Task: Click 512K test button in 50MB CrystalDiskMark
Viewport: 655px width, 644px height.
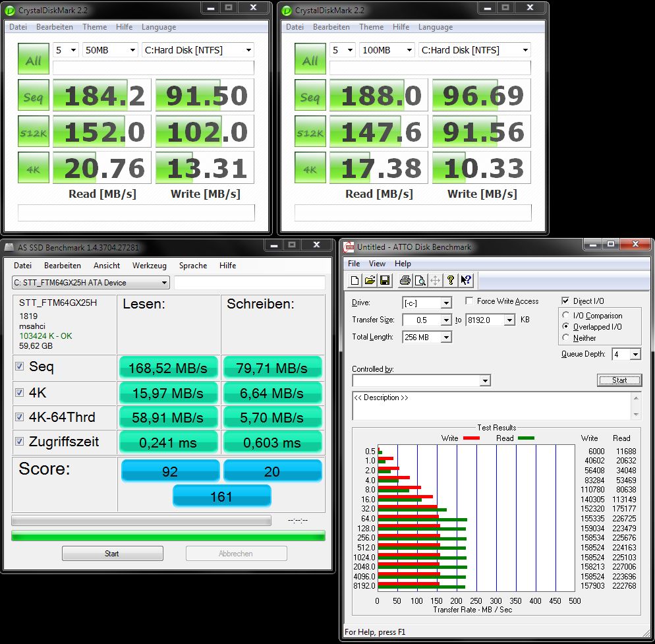Action: (x=34, y=132)
